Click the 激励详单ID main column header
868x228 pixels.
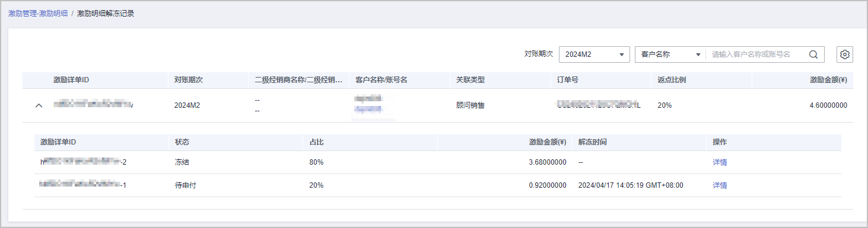(x=71, y=80)
